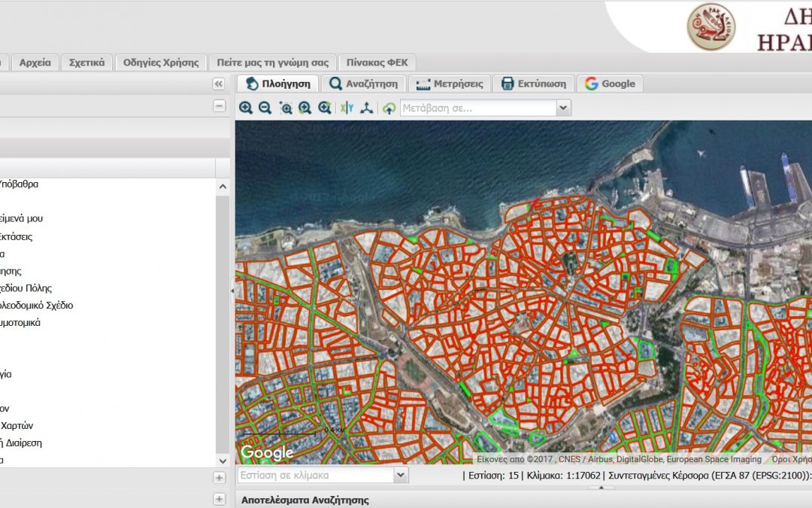Expand the upper plus section below layer list
Viewport: 812px width, 508px height.
[x=219, y=477]
